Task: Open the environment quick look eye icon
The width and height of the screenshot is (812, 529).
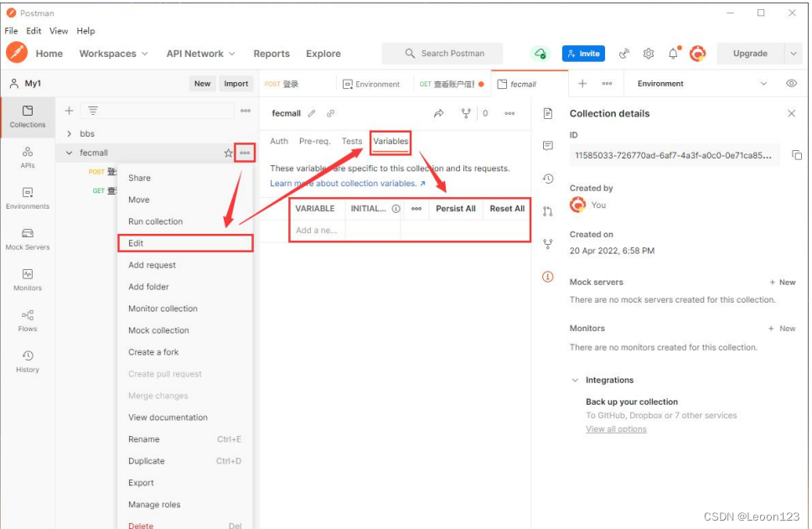Action: (791, 84)
